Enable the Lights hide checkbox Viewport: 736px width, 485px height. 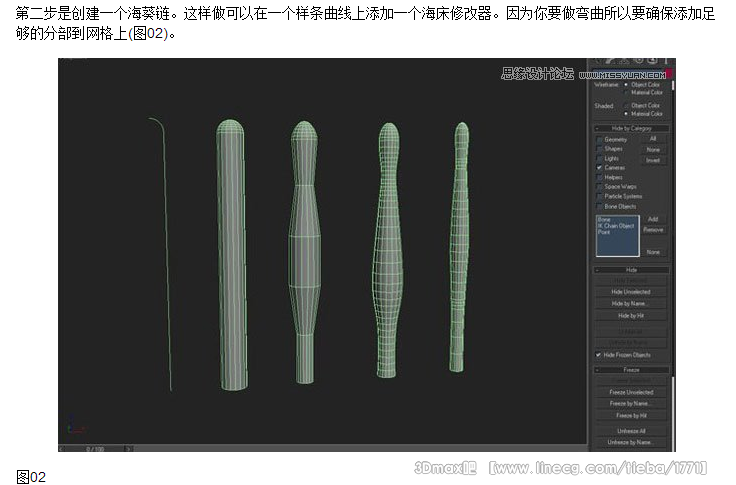599,158
